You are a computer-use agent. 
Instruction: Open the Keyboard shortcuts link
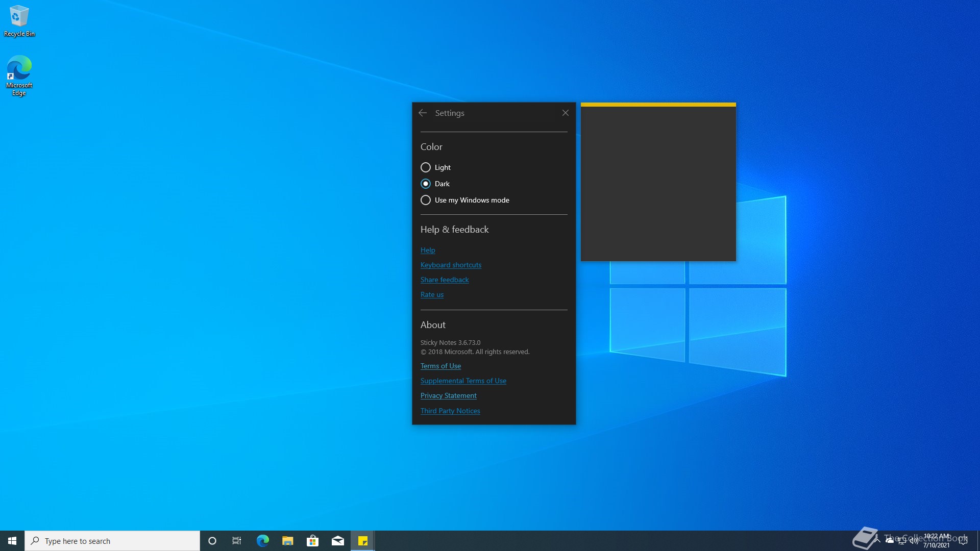[x=451, y=265]
